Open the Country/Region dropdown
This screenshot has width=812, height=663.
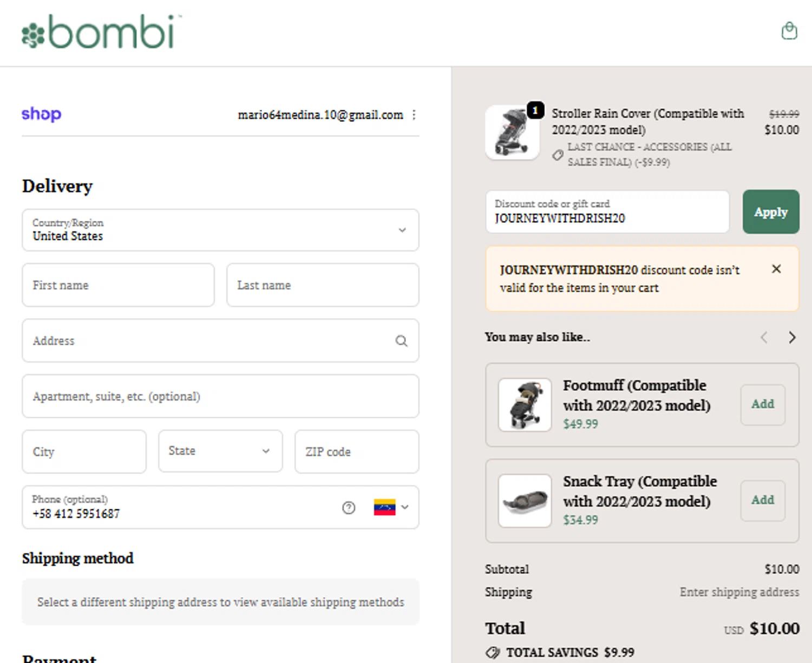point(220,230)
